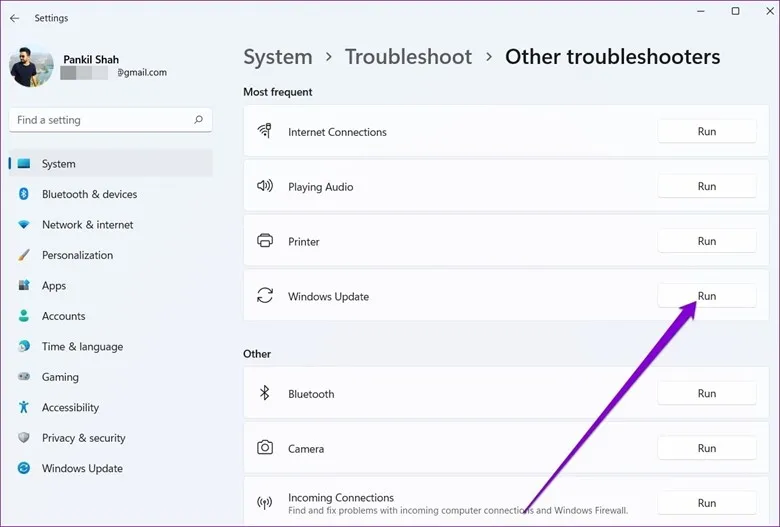Navigate to Troubleshoot breadcrumb
The width and height of the screenshot is (780, 527).
point(408,57)
